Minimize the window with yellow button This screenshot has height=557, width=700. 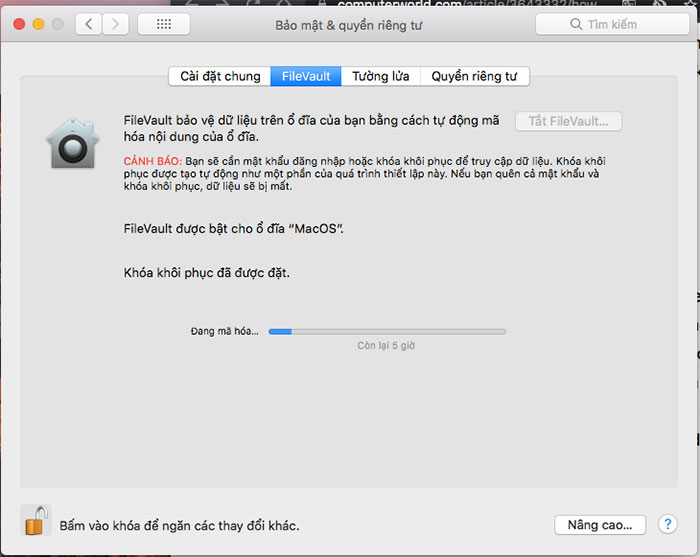[38, 24]
